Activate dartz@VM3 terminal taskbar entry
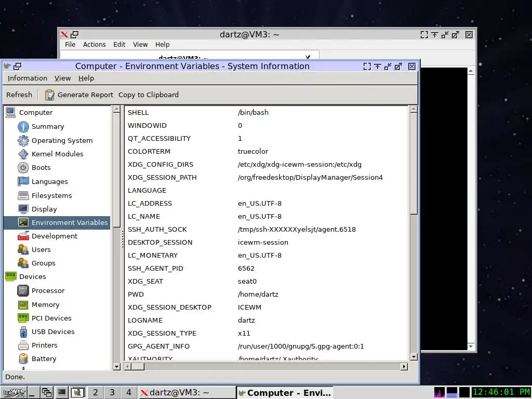Screen dimensions: 532x399 (187, 393)
